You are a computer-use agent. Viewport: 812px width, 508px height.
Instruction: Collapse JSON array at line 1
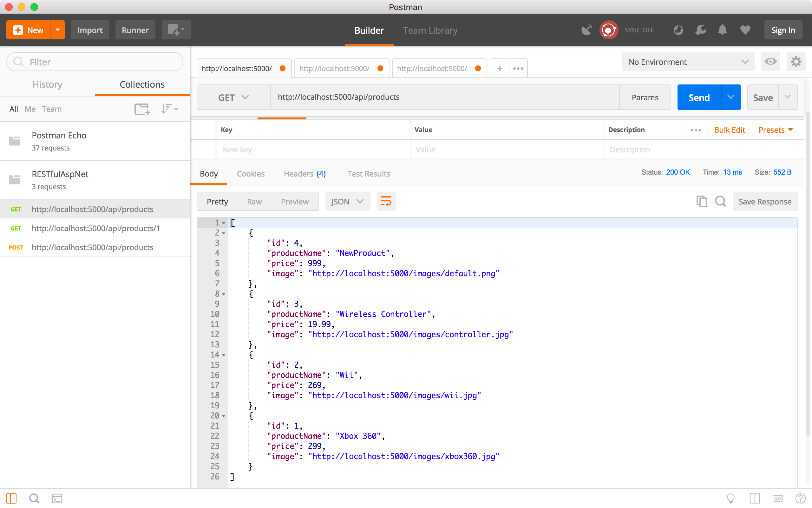coord(224,223)
